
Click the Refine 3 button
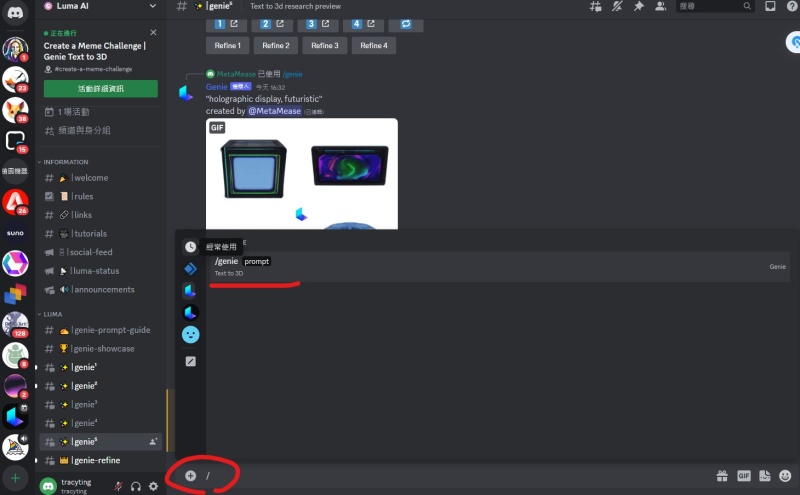[x=324, y=45]
